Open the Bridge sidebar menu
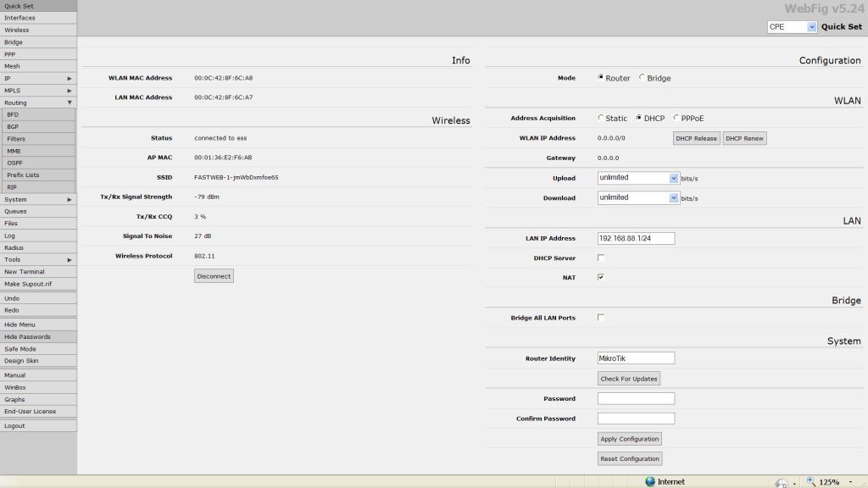 click(38, 42)
